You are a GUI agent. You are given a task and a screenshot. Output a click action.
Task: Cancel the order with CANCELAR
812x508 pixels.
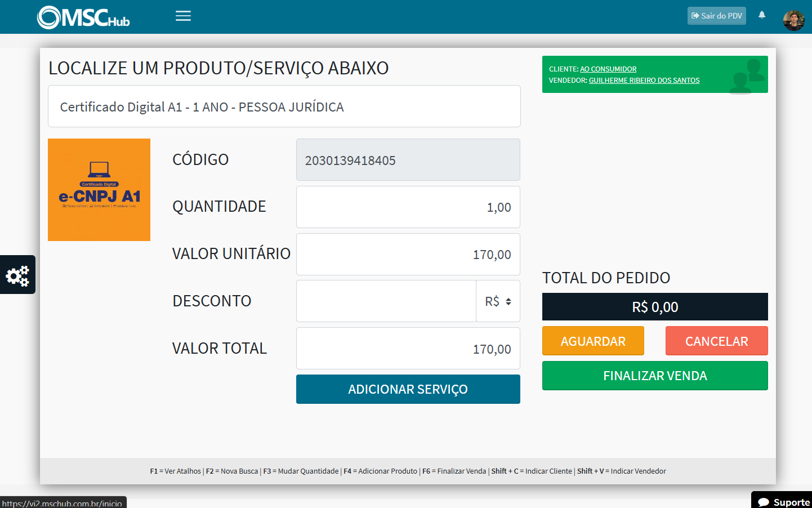(x=716, y=340)
